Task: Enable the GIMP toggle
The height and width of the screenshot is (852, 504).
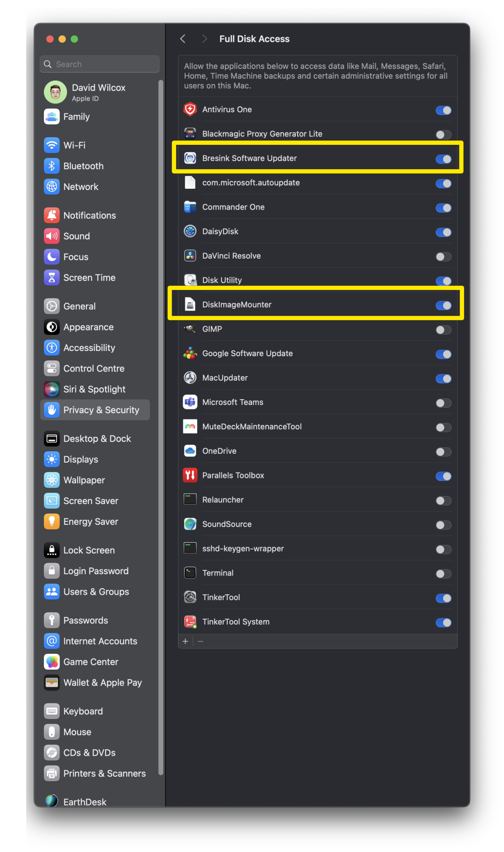Action: click(x=444, y=330)
